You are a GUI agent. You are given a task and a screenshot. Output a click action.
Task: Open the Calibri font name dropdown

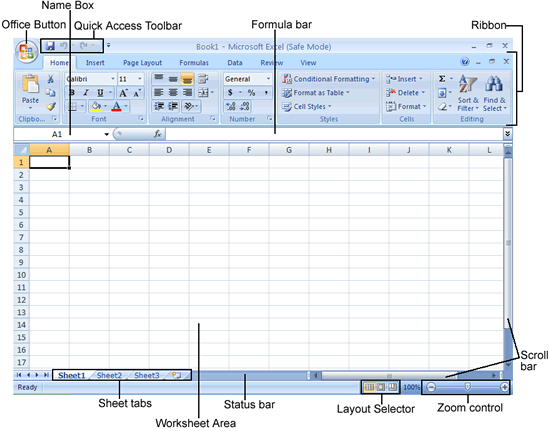click(113, 79)
